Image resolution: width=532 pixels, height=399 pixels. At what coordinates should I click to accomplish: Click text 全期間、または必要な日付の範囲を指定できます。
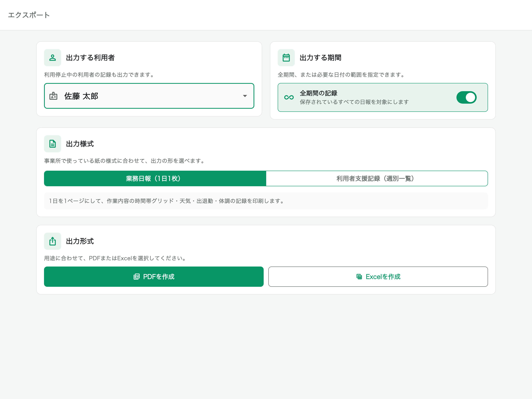click(x=342, y=75)
